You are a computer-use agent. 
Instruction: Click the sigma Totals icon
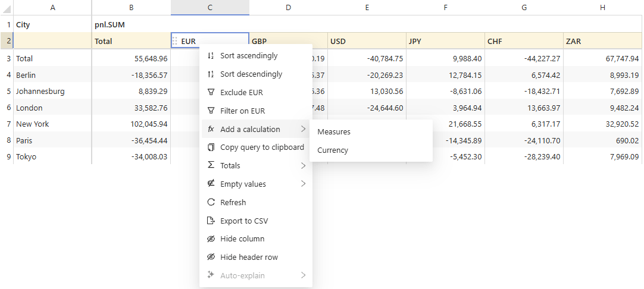coord(211,165)
